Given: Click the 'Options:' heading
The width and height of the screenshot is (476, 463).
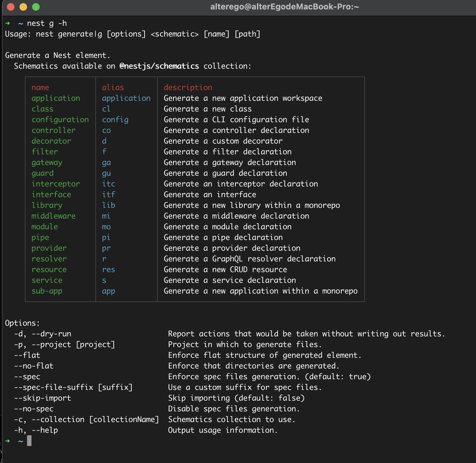Looking at the screenshot, I should pos(22,323).
